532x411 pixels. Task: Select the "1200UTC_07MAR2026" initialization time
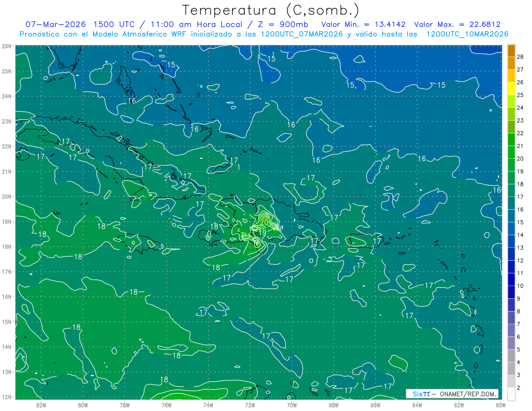pos(303,34)
